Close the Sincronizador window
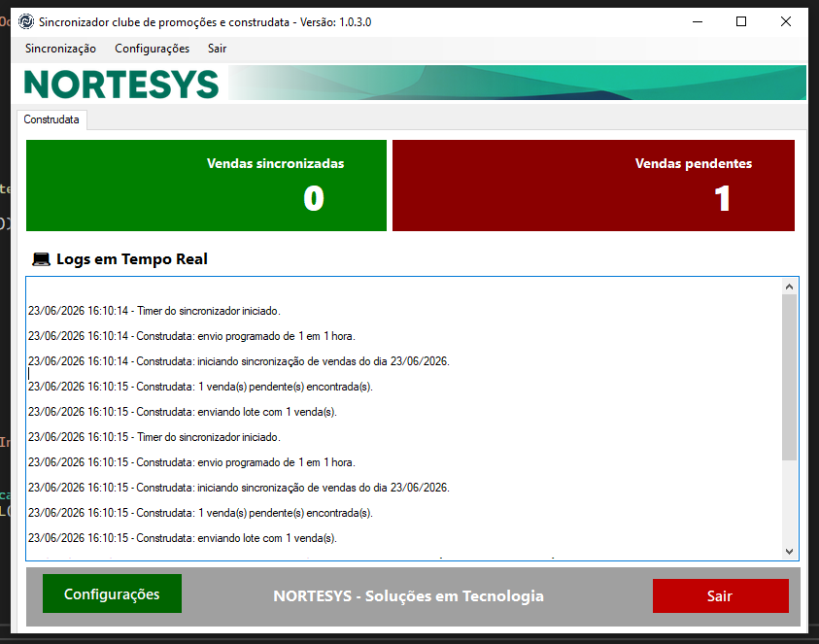The image size is (819, 644). tap(786, 22)
